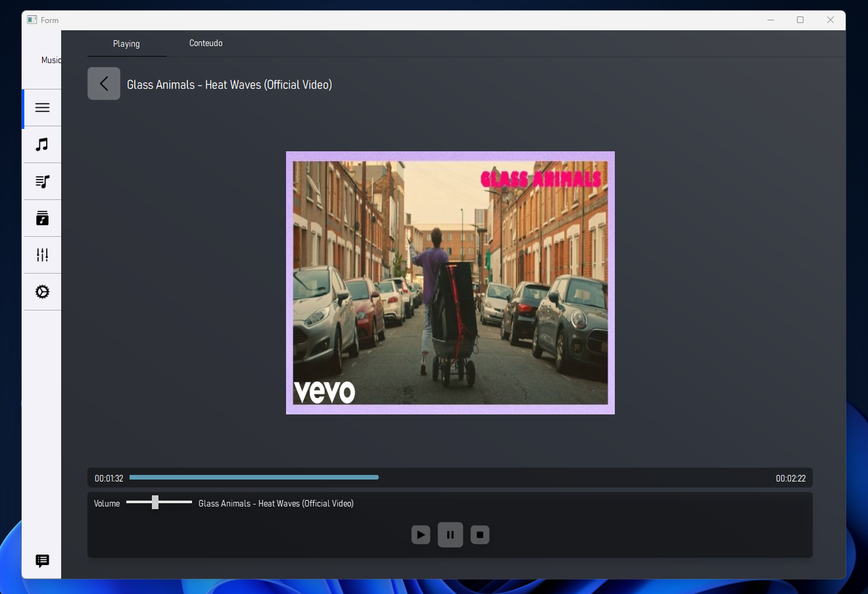
Task: Pause the playback
Action: point(450,535)
